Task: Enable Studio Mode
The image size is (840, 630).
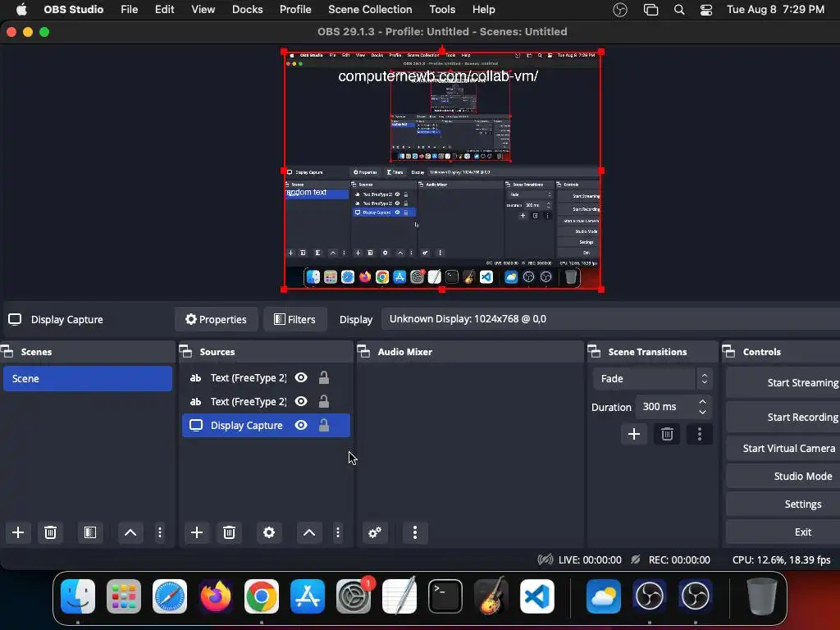Action: [x=783, y=476]
